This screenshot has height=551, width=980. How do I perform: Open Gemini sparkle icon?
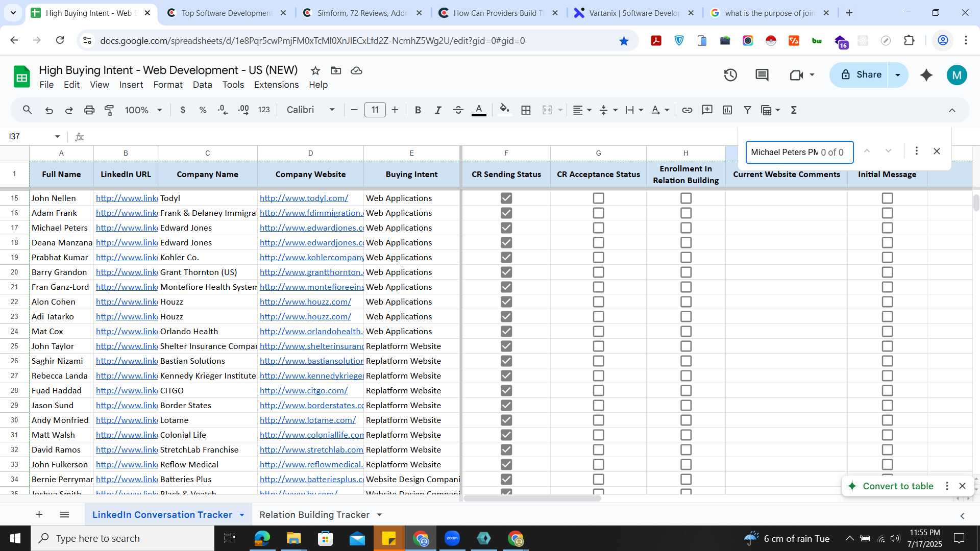926,76
